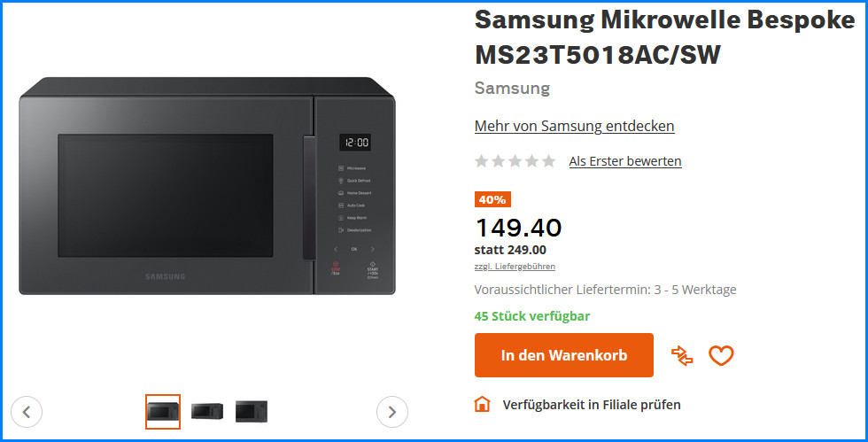Click the compare arrows icon
This screenshot has height=442, width=868.
682,355
